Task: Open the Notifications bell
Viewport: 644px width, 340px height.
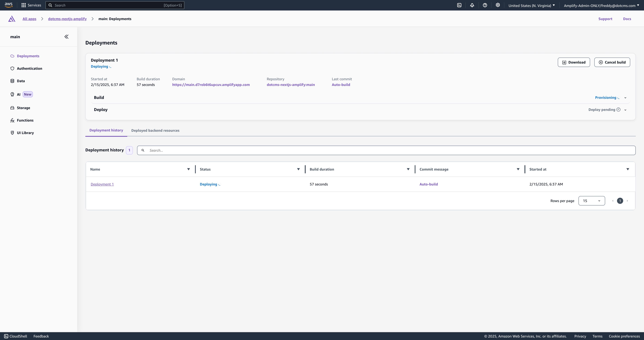Action: coord(472,5)
